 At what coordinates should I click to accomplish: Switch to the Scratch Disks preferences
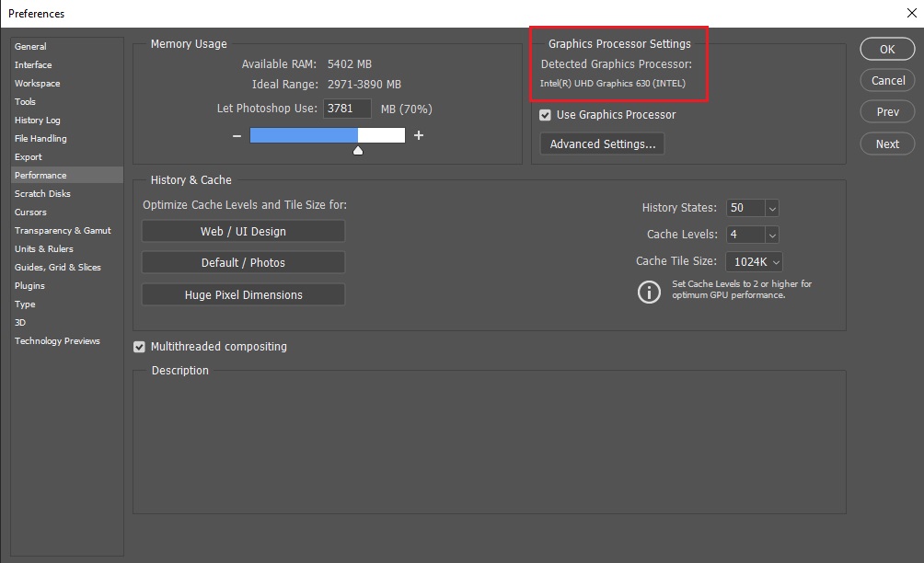[41, 193]
